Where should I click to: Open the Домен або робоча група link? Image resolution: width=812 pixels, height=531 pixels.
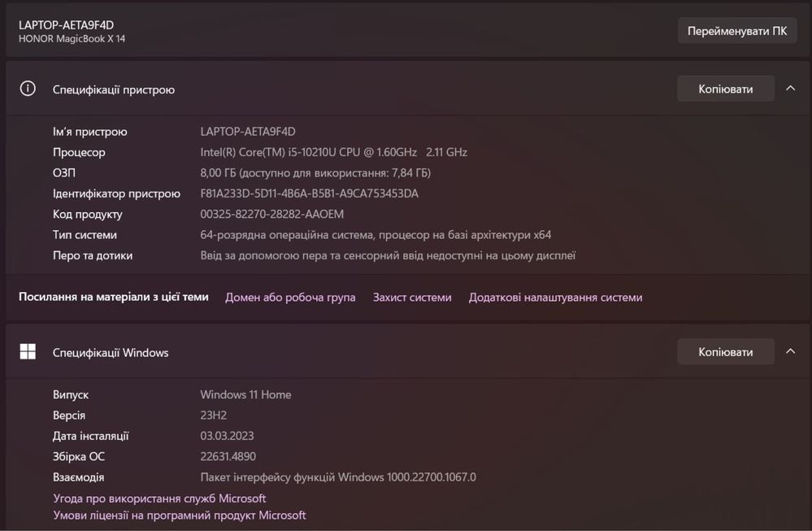[x=290, y=298]
